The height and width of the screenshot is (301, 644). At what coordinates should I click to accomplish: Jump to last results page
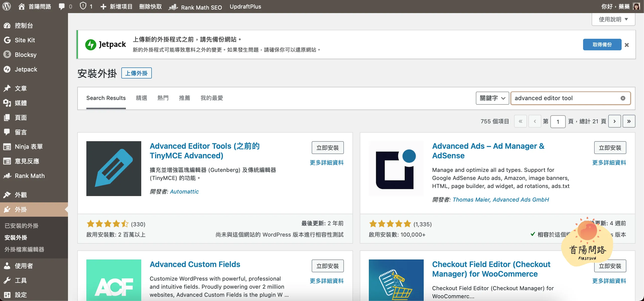(x=629, y=121)
